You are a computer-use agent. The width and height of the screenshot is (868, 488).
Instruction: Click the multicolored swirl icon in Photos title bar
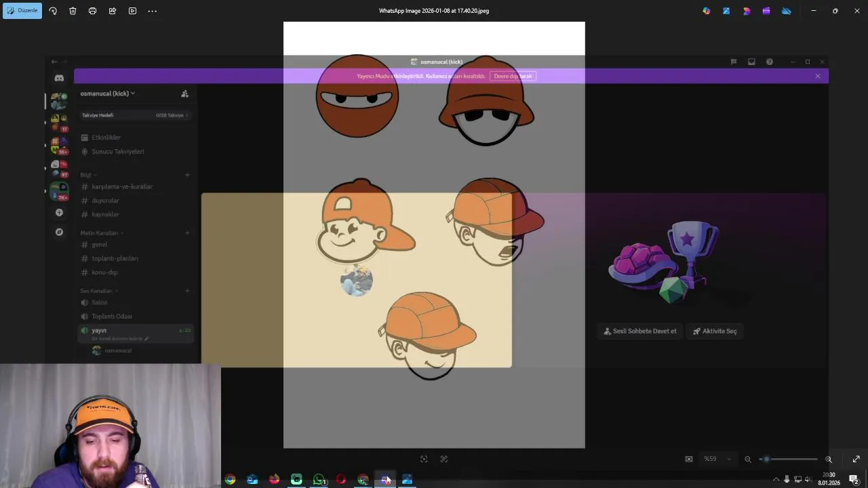[x=707, y=11]
